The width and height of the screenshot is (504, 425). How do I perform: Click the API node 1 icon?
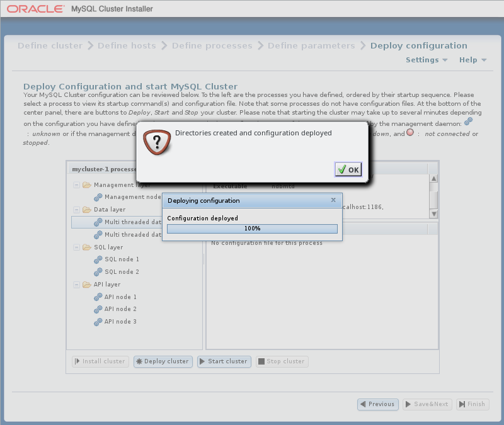click(98, 297)
